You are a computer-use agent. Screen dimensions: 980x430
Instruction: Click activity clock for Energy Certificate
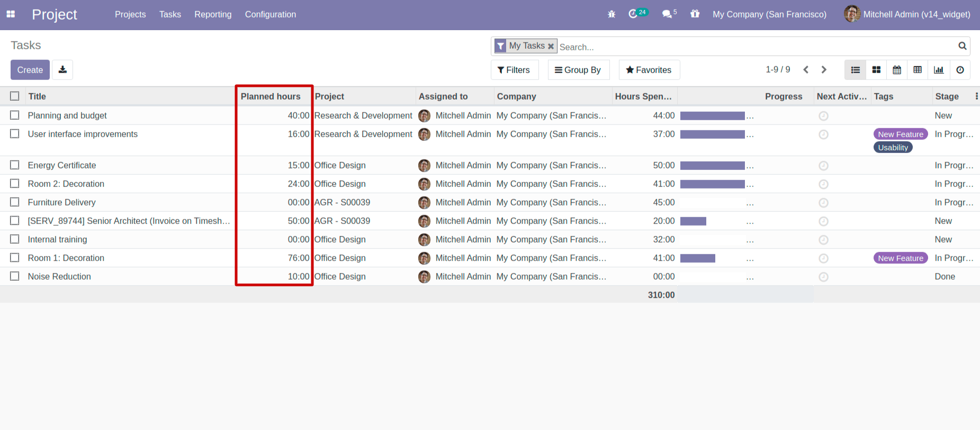tap(823, 166)
